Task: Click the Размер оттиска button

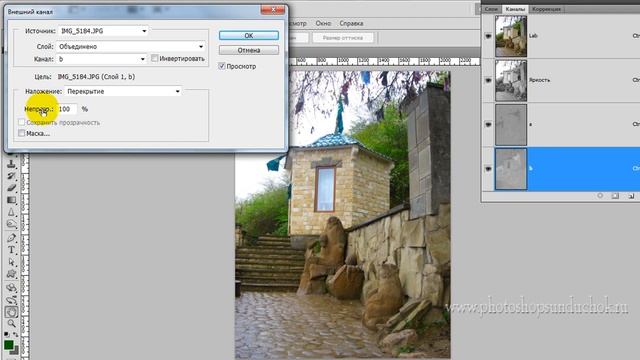Action: (x=343, y=38)
